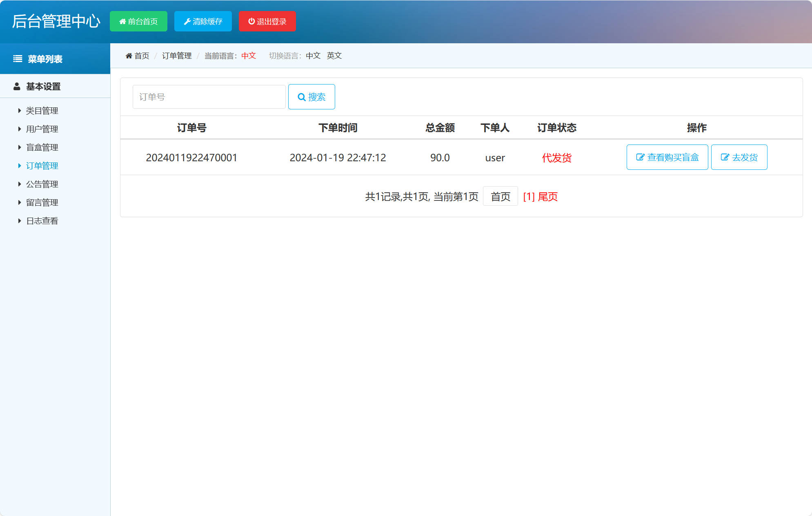This screenshot has height=516, width=812.
Task: Click the 去发货 button for the order
Action: click(x=739, y=157)
